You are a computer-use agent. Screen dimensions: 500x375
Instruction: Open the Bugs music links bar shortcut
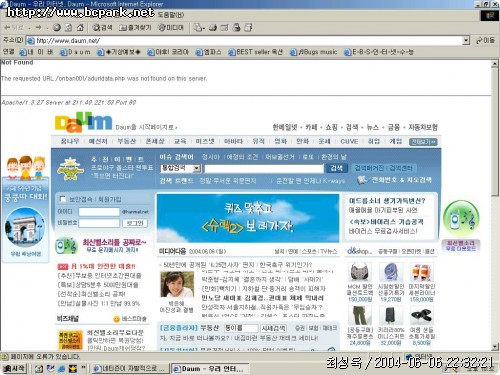coord(314,52)
